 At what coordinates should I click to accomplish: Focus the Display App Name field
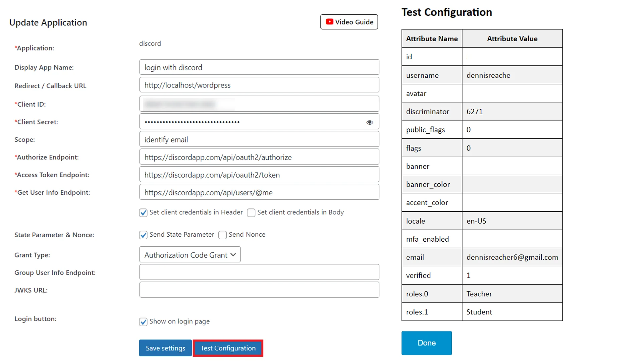[259, 67]
